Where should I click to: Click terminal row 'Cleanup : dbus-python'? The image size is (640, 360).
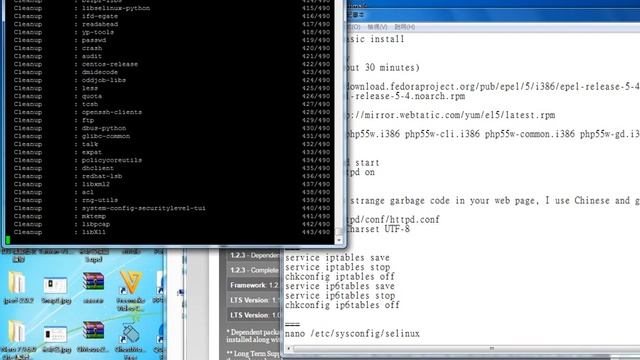tap(171, 128)
